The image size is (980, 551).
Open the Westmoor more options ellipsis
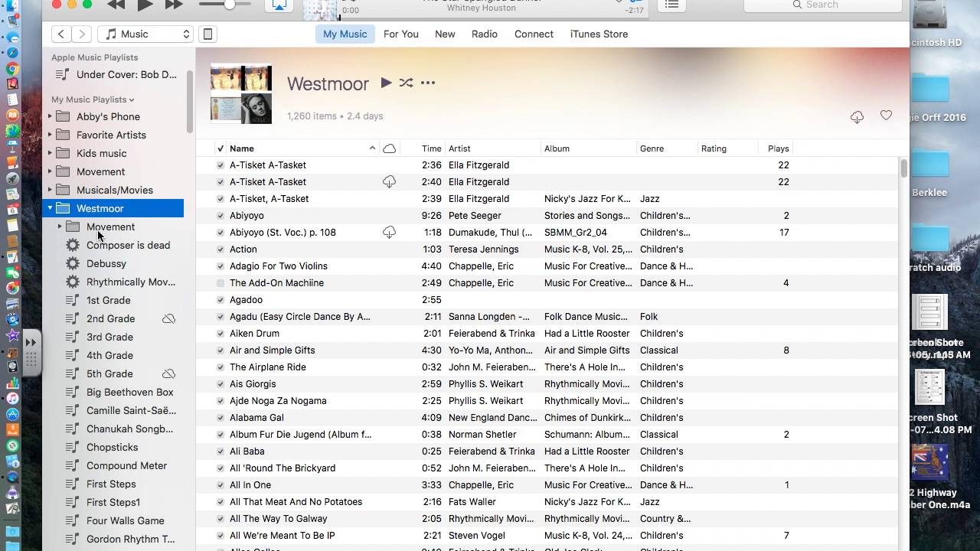428,83
